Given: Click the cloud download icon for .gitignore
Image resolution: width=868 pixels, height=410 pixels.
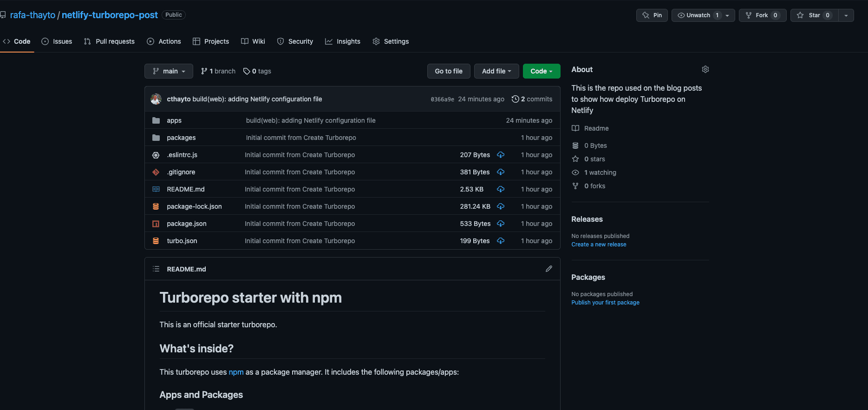Looking at the screenshot, I should (501, 172).
